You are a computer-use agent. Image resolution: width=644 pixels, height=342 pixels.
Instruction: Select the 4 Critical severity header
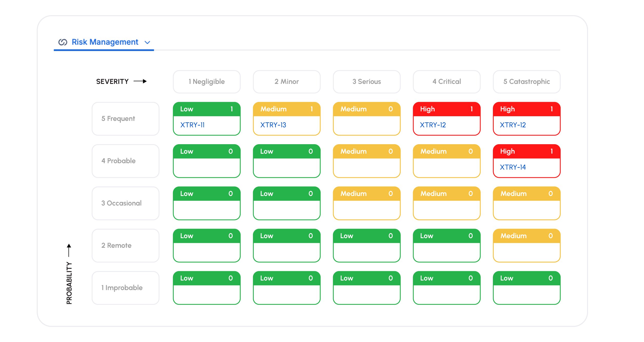pyautogui.click(x=447, y=82)
